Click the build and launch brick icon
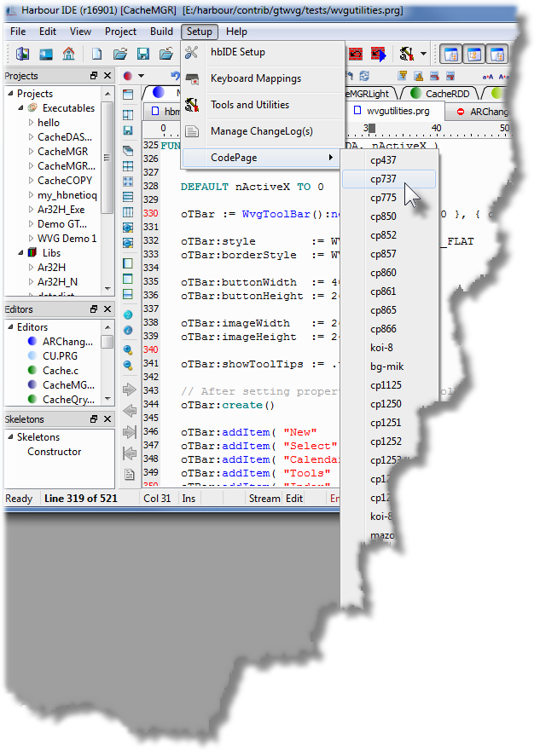 coord(378,54)
